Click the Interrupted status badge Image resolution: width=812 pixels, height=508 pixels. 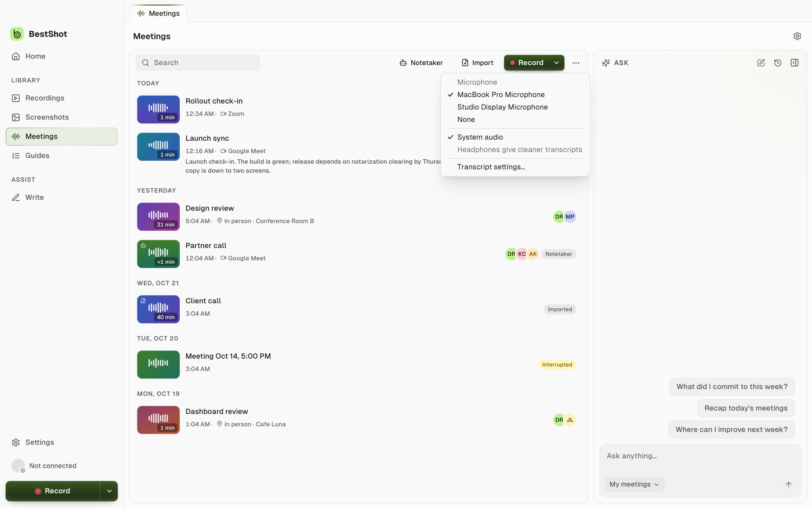[x=557, y=365]
